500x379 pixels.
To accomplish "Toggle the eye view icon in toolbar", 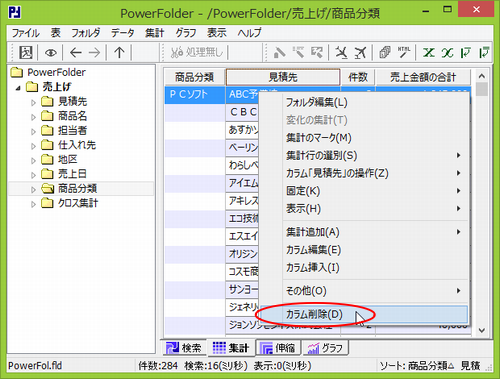I will (51, 53).
